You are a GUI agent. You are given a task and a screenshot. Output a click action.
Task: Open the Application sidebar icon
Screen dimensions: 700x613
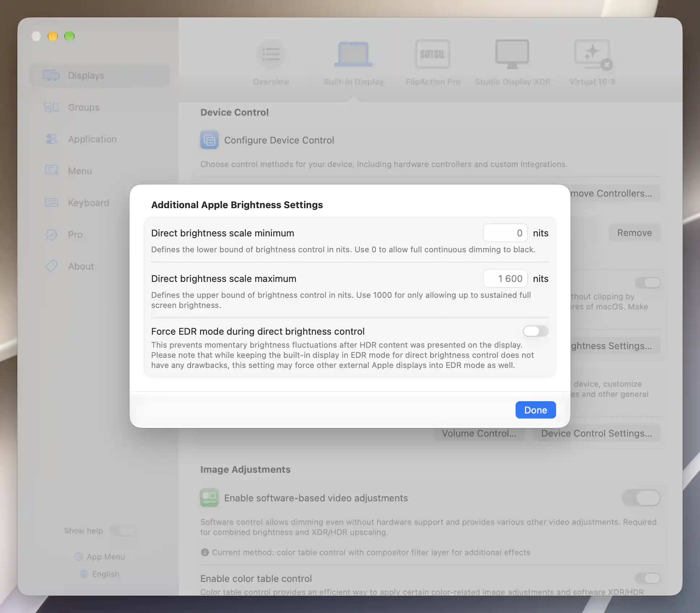[x=51, y=139]
